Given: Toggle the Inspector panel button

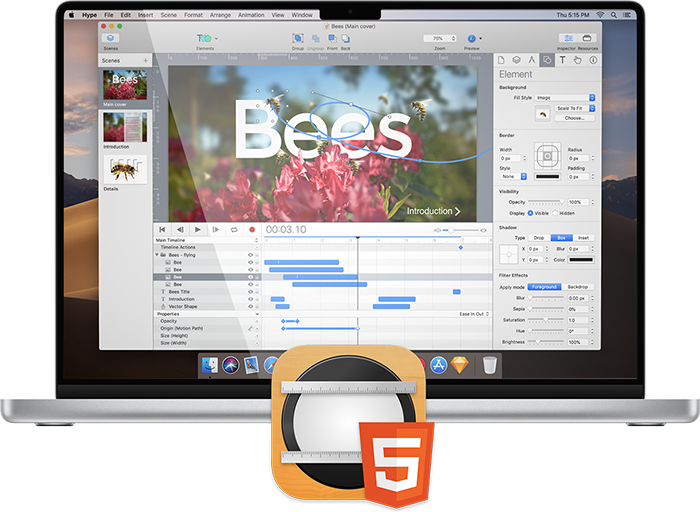Looking at the screenshot, I should point(568,38).
